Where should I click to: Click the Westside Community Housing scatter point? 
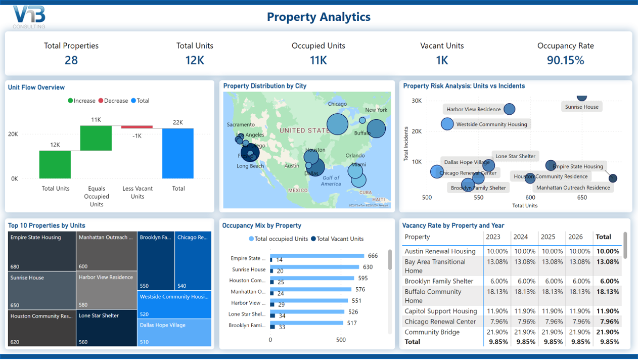447,124
